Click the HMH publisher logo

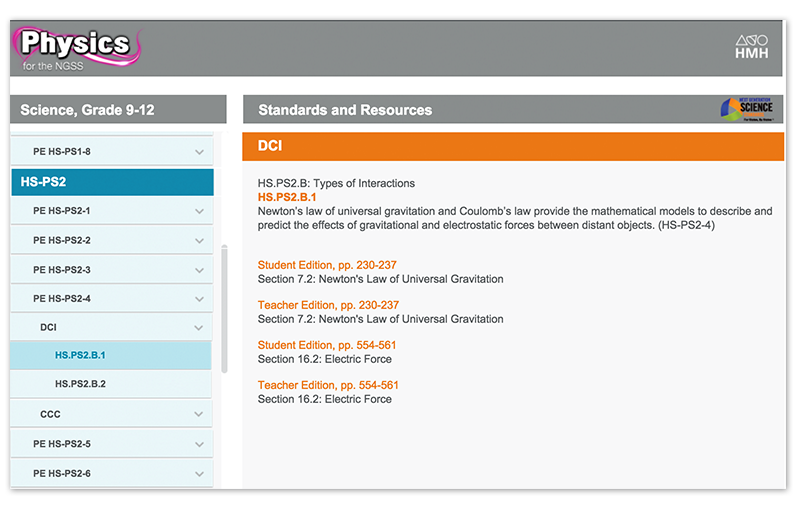click(751, 47)
